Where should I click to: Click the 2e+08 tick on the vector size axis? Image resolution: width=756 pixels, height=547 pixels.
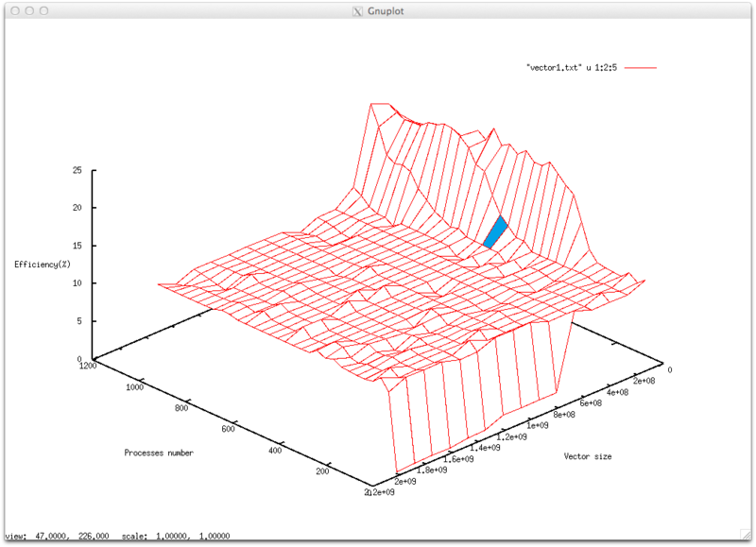pyautogui.click(x=644, y=381)
